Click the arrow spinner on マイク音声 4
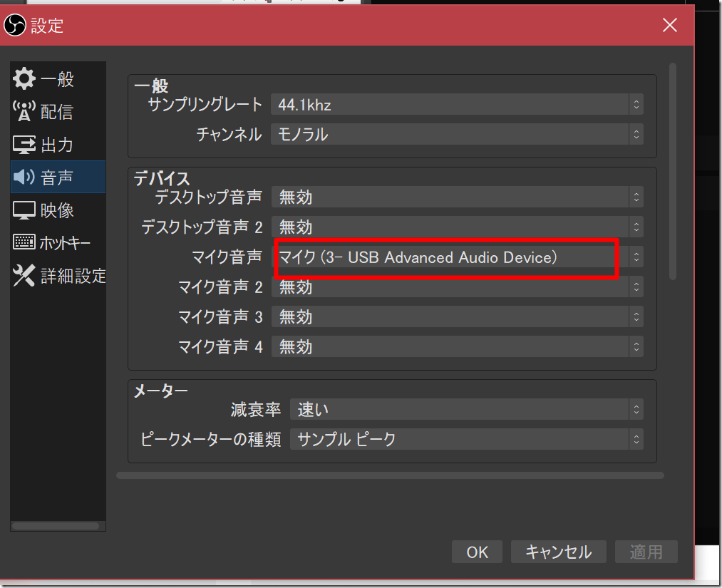722x588 pixels. point(636,346)
